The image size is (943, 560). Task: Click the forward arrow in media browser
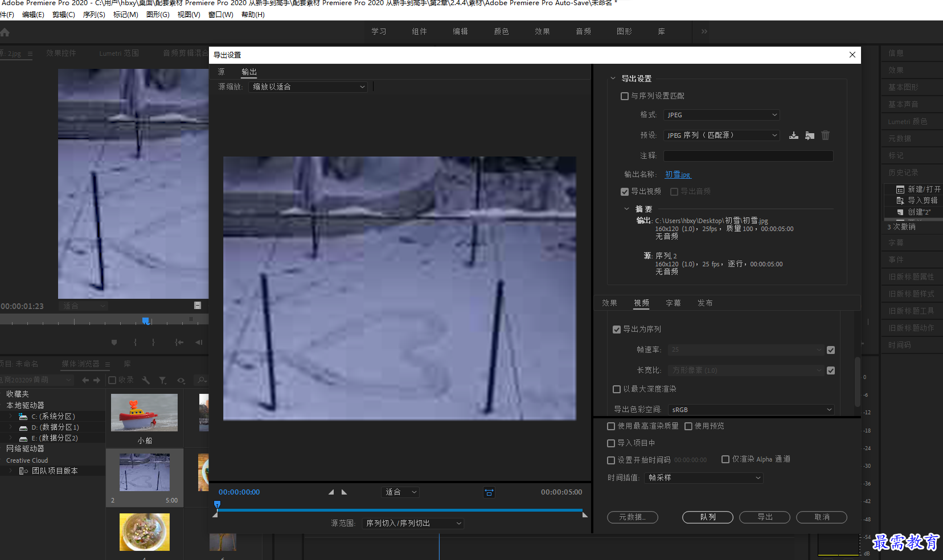pyautogui.click(x=97, y=380)
